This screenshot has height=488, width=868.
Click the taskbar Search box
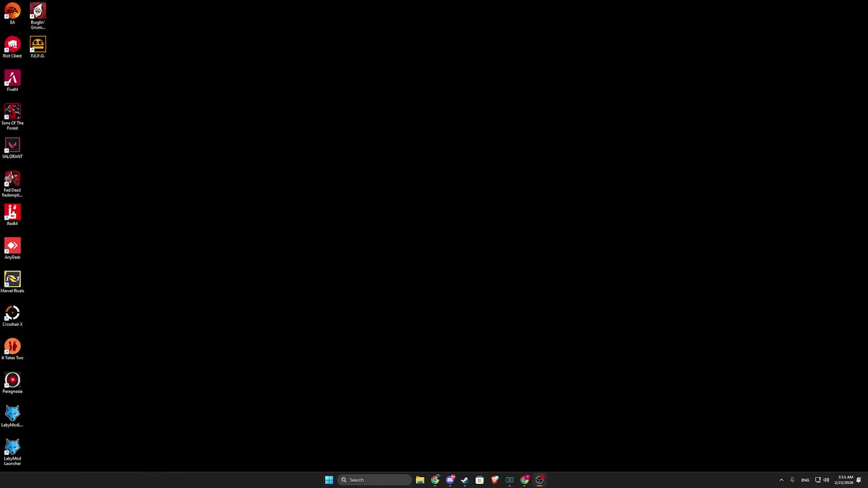tap(375, 480)
